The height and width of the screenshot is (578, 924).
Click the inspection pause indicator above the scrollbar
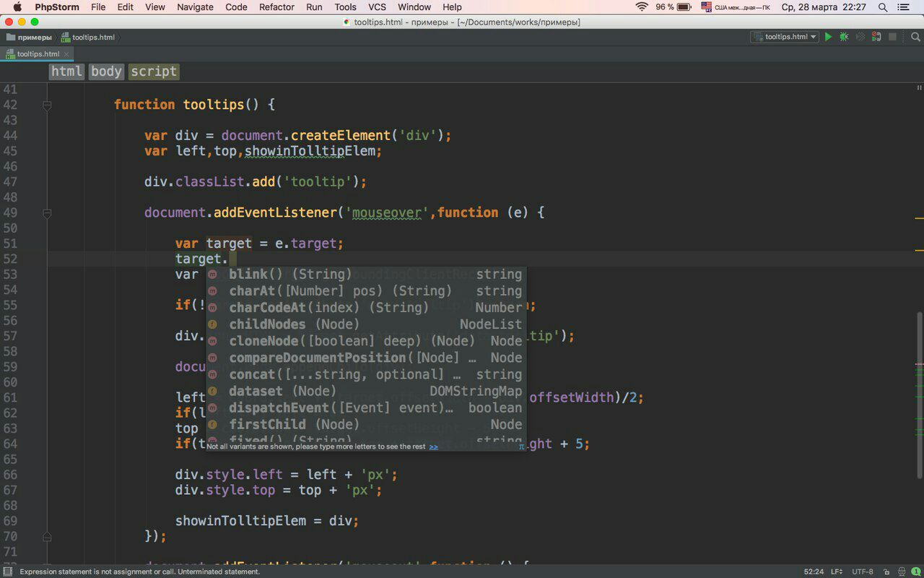tap(919, 88)
